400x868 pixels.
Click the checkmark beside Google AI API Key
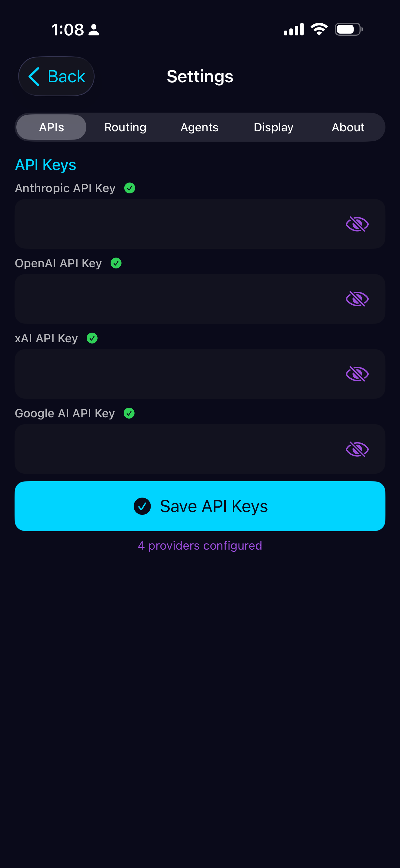[x=129, y=413]
